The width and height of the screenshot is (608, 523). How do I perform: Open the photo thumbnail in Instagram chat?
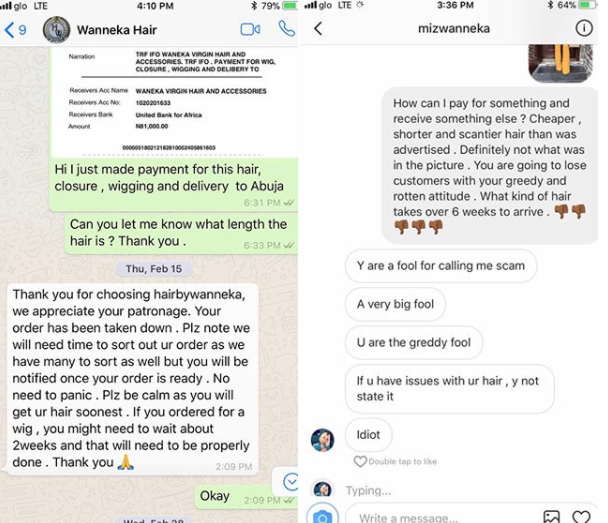pos(561,63)
